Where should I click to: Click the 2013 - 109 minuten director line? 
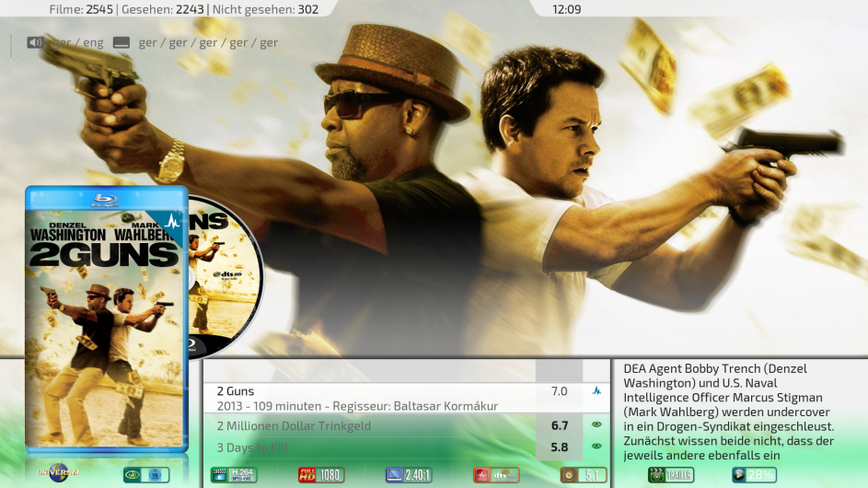(358, 406)
